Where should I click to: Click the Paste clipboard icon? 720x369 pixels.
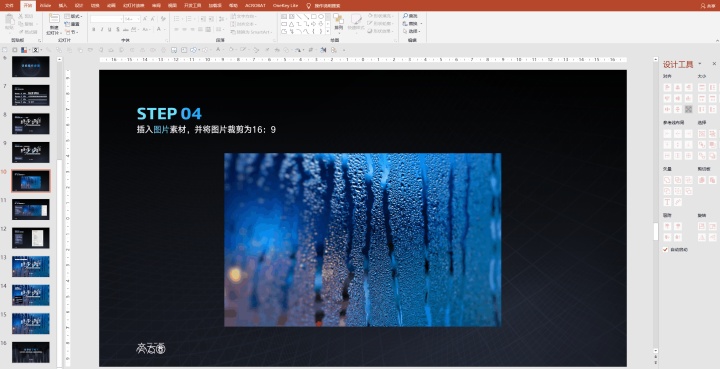pos(9,19)
